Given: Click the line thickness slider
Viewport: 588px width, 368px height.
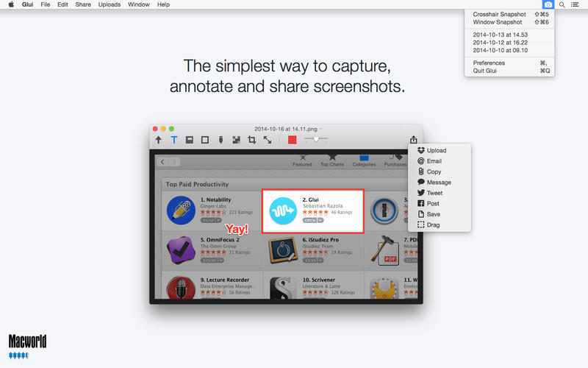Looking at the screenshot, I should click(x=316, y=139).
